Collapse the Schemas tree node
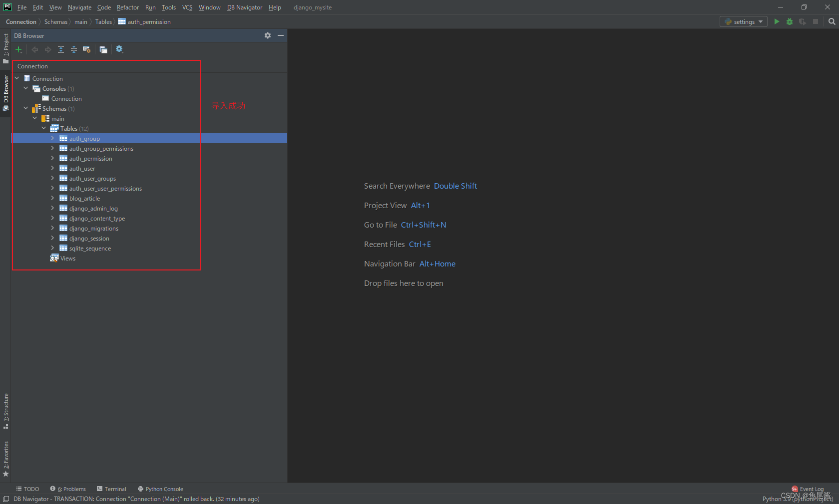This screenshot has width=839, height=504. (26, 108)
